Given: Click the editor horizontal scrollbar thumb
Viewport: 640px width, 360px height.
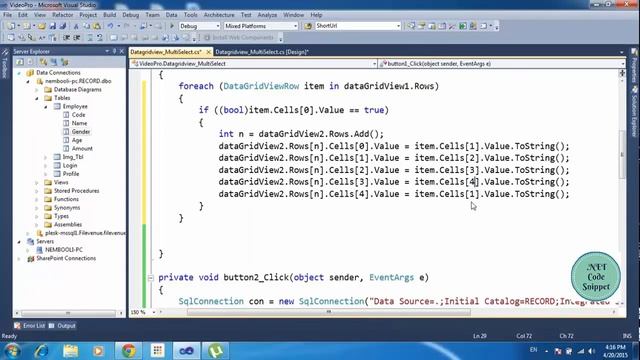Looking at the screenshot, I should (x=329, y=312).
